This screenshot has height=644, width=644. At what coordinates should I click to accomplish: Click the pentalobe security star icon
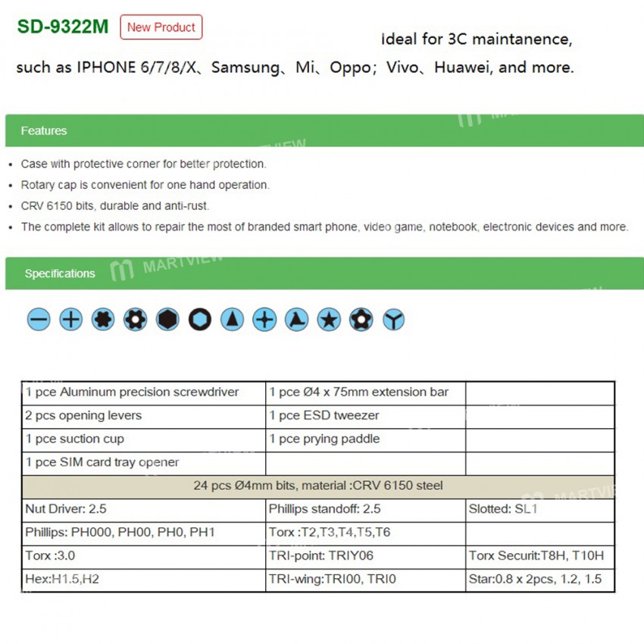pyautogui.click(x=361, y=320)
